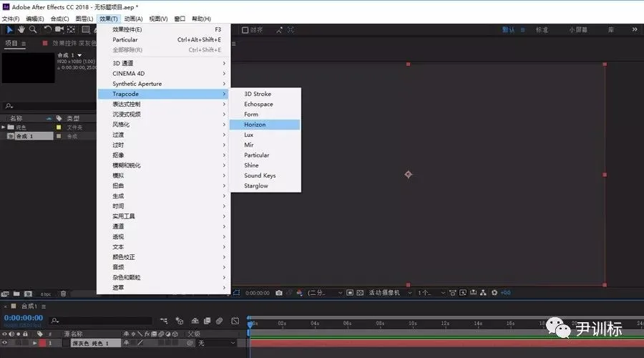Select the Rotation tool
Image resolution: width=644 pixels, height=358 pixels.
click(48, 29)
